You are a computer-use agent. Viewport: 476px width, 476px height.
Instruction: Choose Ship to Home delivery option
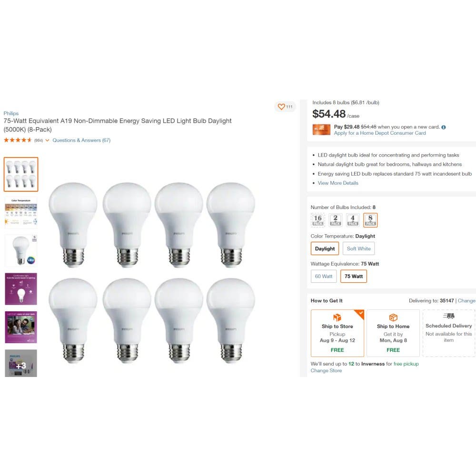(393, 333)
